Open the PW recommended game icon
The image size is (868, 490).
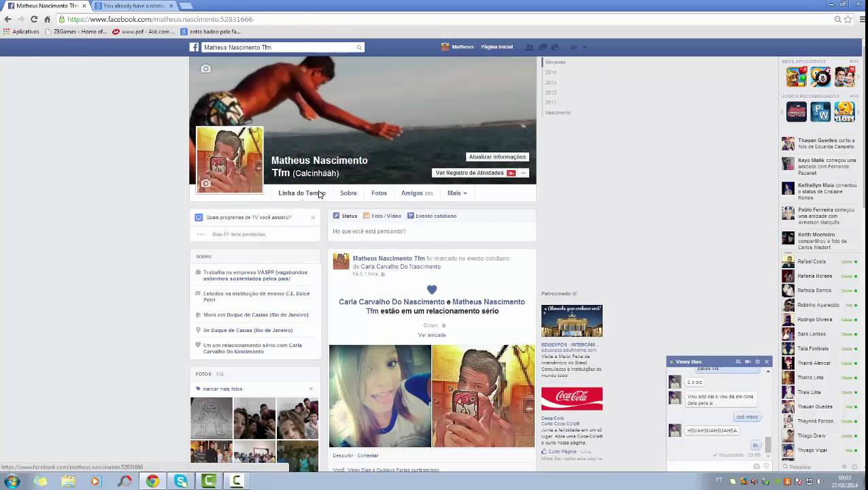820,112
